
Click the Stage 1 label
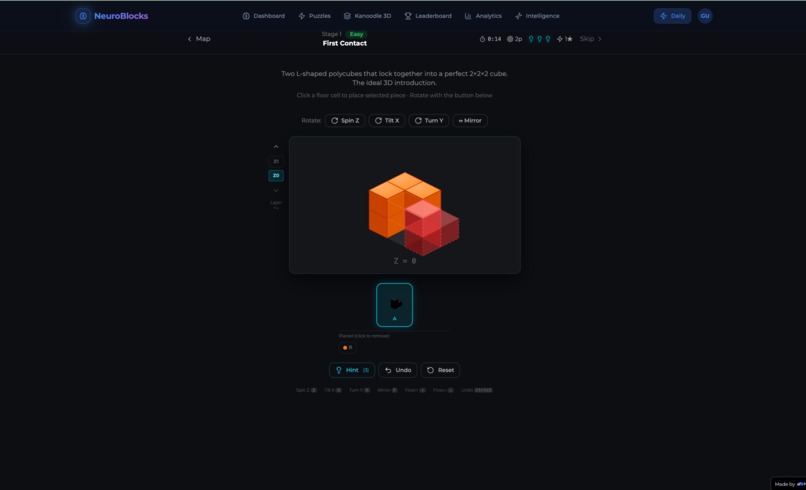pos(332,34)
